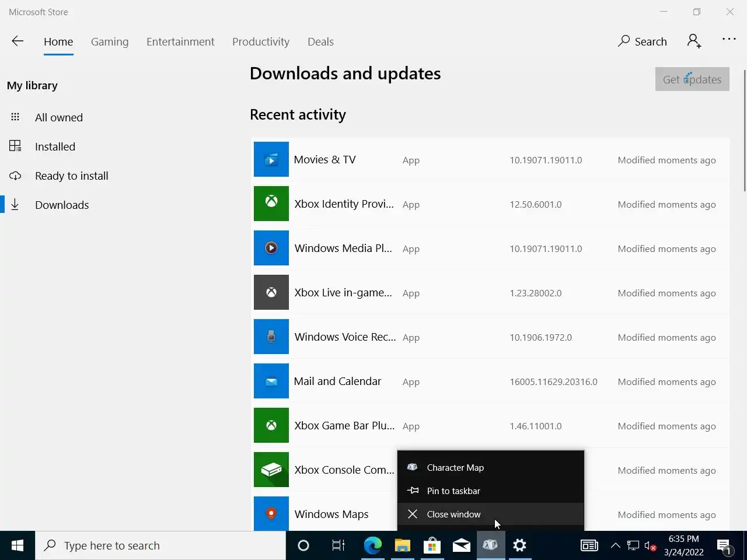Click the muted volume tray icon
The height and width of the screenshot is (560, 747).
[x=651, y=546]
